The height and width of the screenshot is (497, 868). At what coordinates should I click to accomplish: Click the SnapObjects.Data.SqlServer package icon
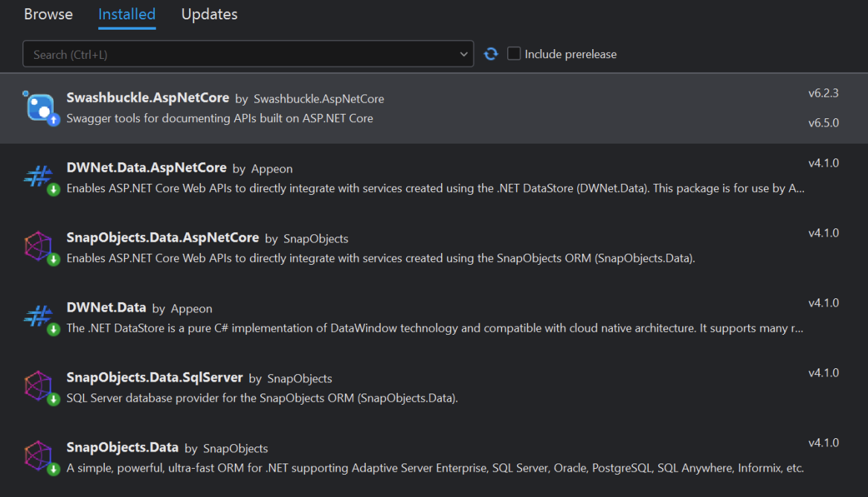click(x=38, y=387)
